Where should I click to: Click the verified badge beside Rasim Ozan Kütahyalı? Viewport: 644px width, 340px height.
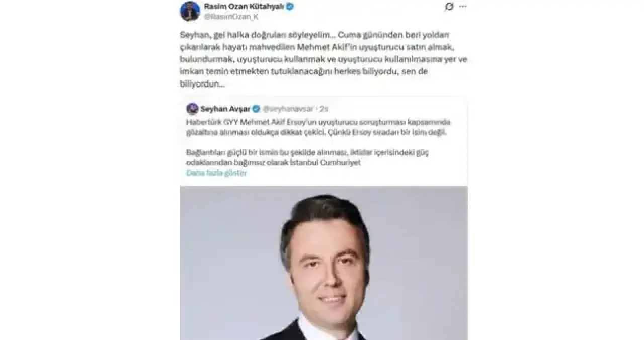[290, 7]
